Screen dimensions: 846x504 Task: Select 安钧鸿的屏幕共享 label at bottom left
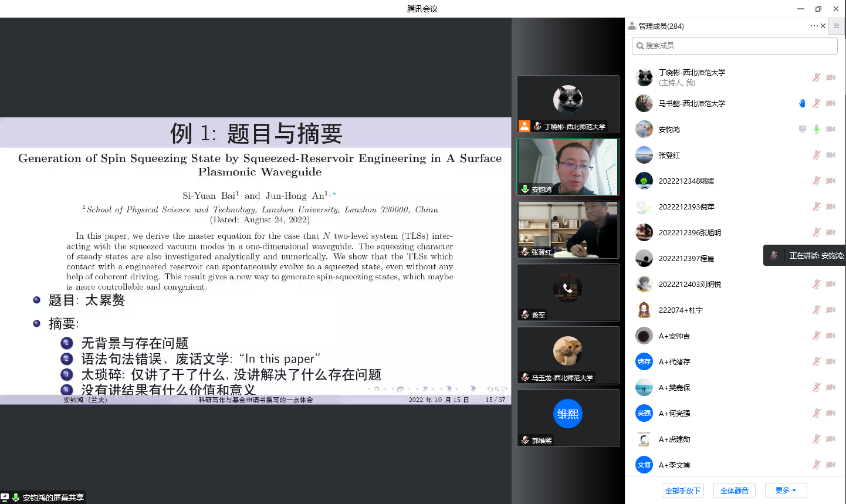click(x=53, y=498)
